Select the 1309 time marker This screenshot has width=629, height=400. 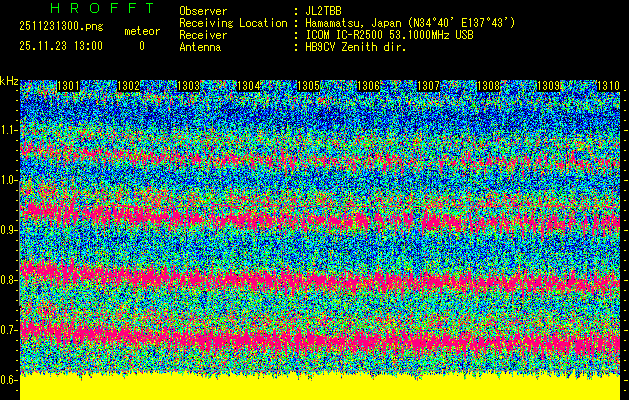coord(548,86)
